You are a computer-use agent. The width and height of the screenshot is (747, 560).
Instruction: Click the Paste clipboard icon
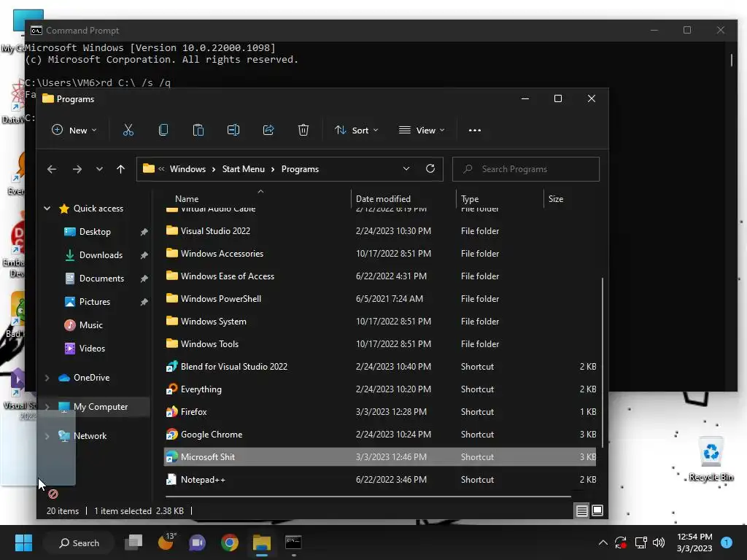click(198, 130)
